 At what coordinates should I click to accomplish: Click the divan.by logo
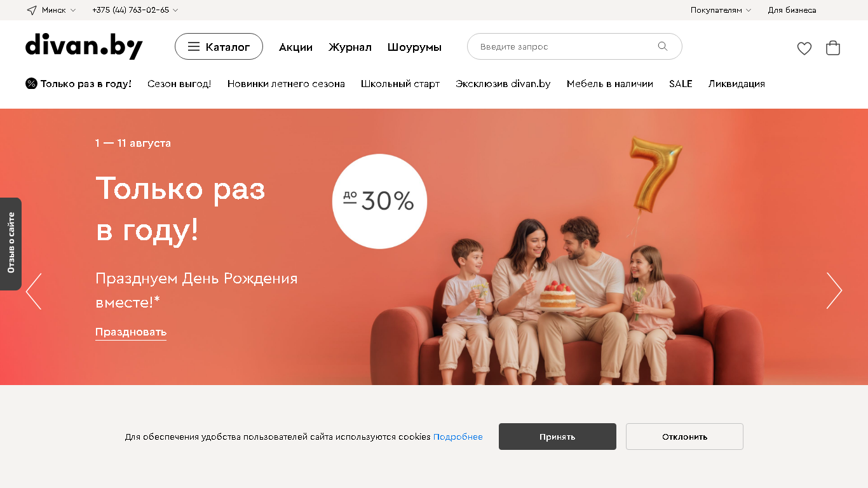(x=84, y=46)
